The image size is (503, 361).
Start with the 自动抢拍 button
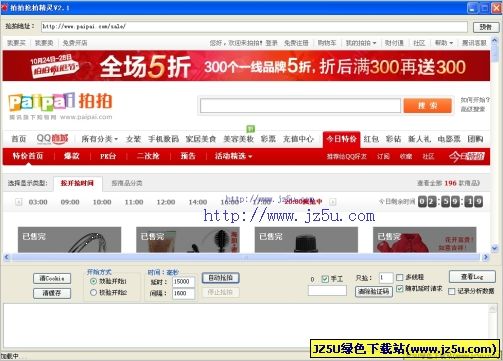click(x=221, y=278)
